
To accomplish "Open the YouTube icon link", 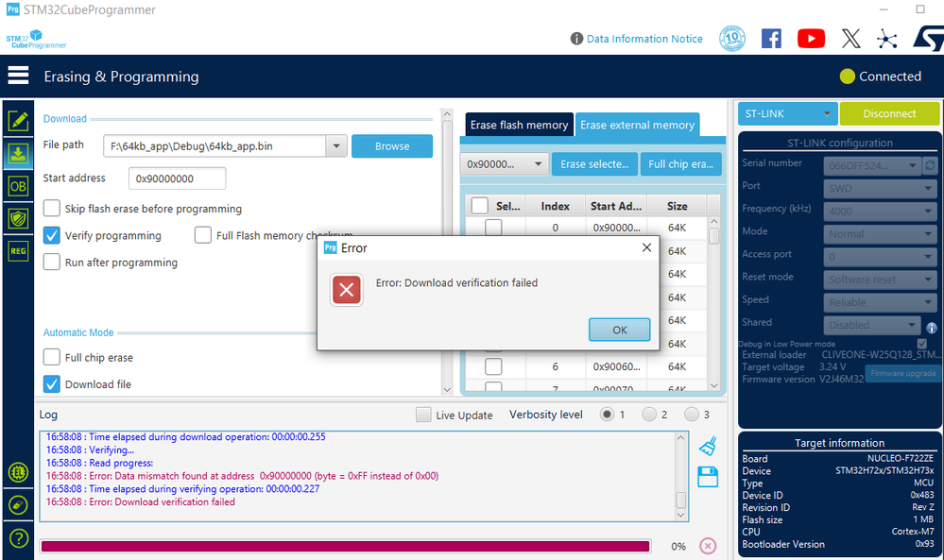I will pos(811,39).
